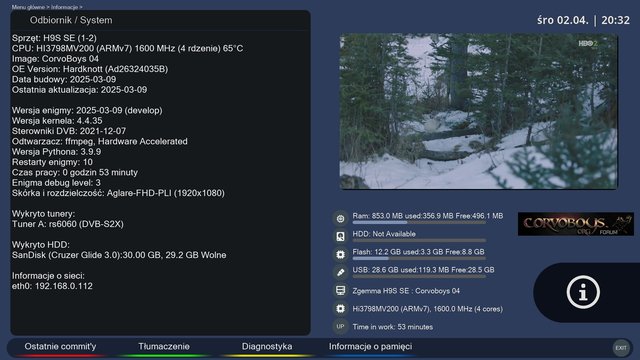Click the 'Skórka i rozdzielczość: Aglare-FHD-PLI' line
The width and height of the screenshot is (640, 360).
118,193
